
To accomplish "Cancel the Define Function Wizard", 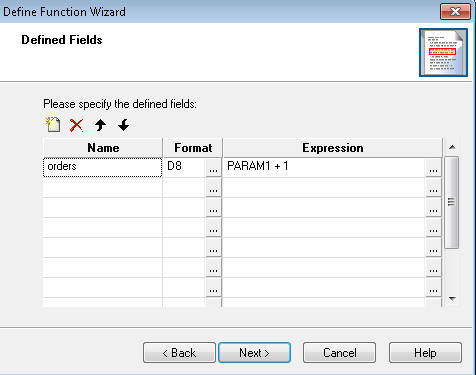I will (339, 353).
